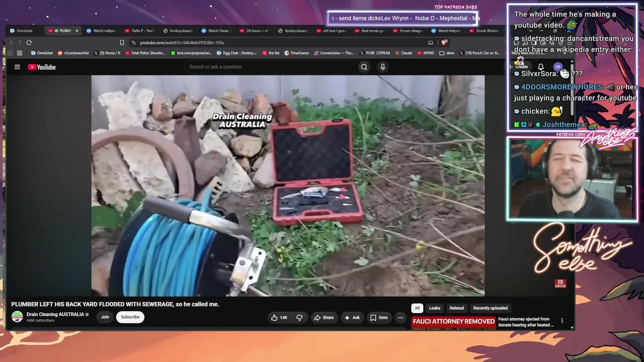
Task: Open the Drain Cleaning AUSTRALIA channel avatar
Action: (x=18, y=317)
